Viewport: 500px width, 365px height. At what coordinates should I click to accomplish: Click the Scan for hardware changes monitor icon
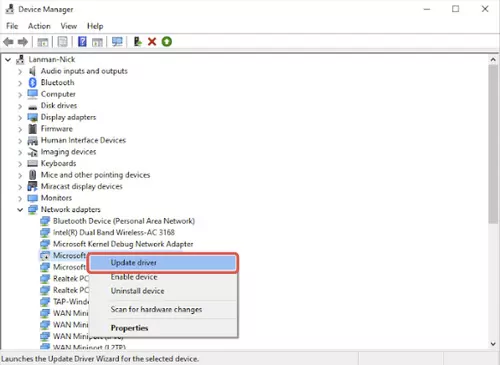tap(117, 42)
